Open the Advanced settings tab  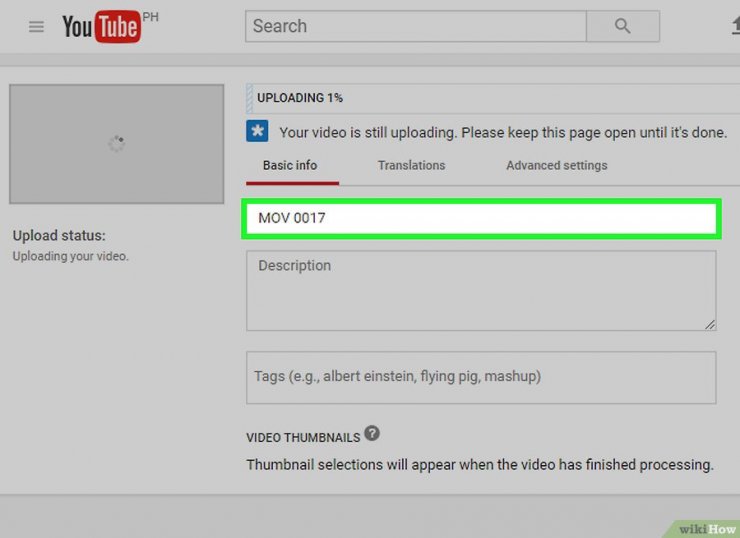[x=556, y=165]
